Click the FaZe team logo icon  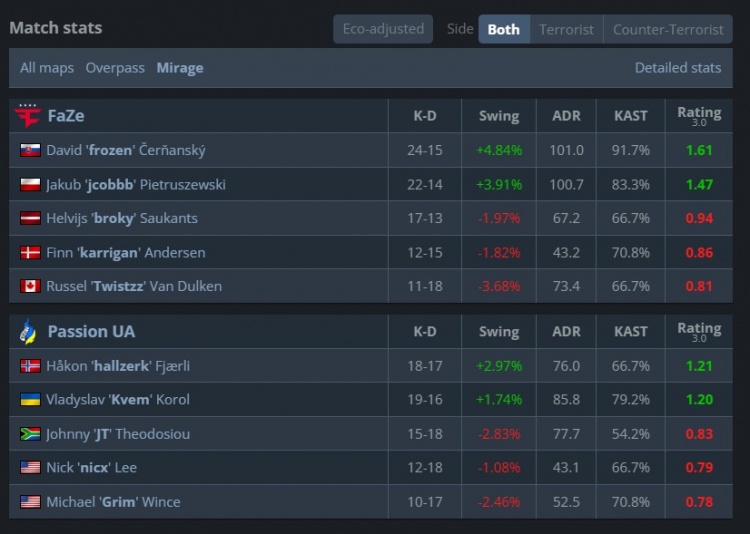pos(28,116)
